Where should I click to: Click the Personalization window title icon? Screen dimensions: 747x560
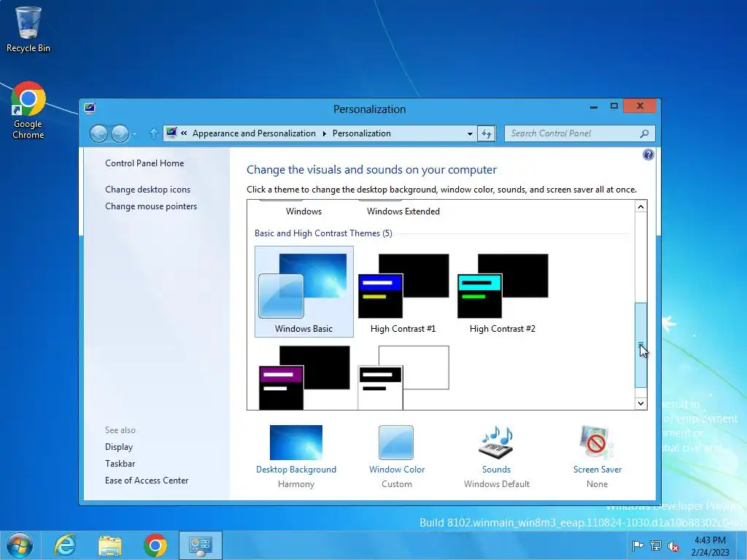pos(90,108)
